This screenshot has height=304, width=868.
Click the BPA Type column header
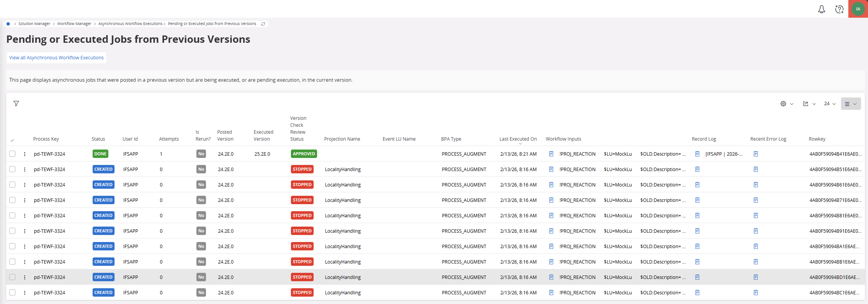[x=451, y=139]
